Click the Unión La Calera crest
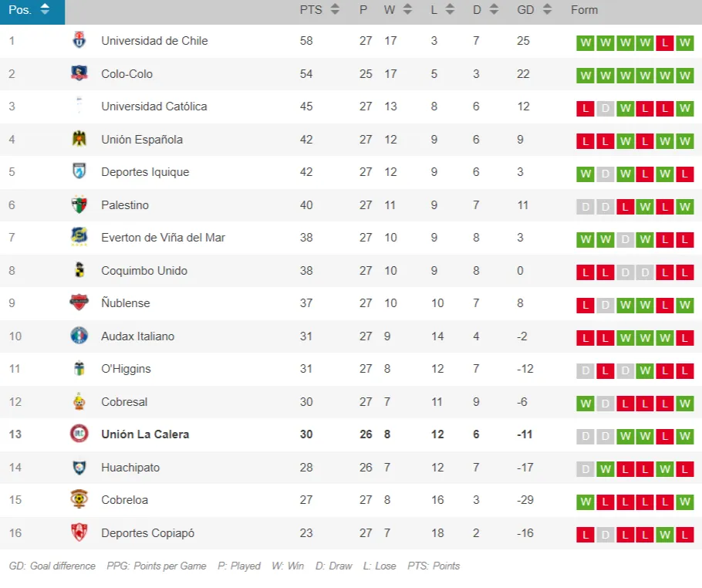The width and height of the screenshot is (702, 588). [x=79, y=434]
